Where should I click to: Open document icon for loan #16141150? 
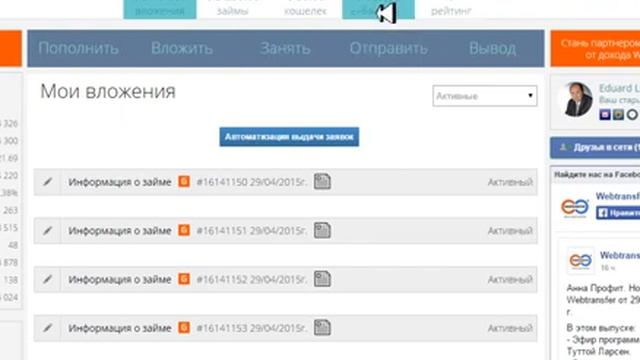click(x=322, y=182)
